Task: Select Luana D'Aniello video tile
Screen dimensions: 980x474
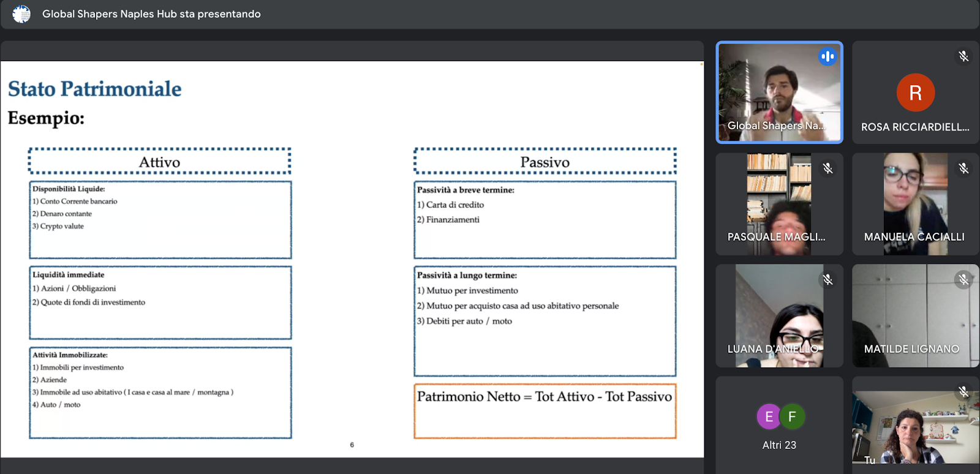Action: tap(779, 316)
